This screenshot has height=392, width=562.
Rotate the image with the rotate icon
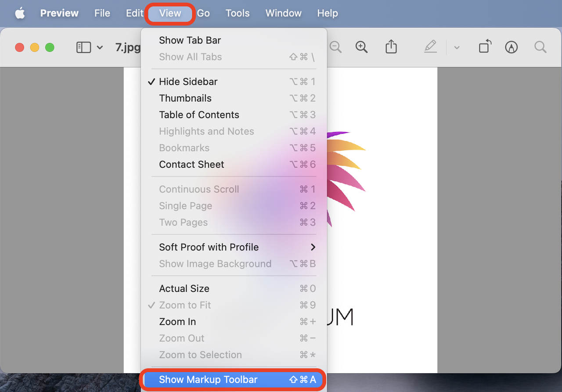pyautogui.click(x=485, y=47)
